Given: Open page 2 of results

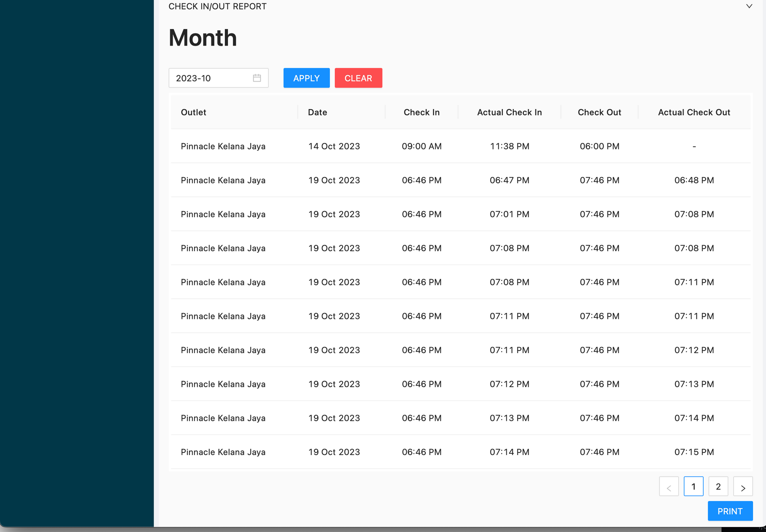Looking at the screenshot, I should [718, 487].
